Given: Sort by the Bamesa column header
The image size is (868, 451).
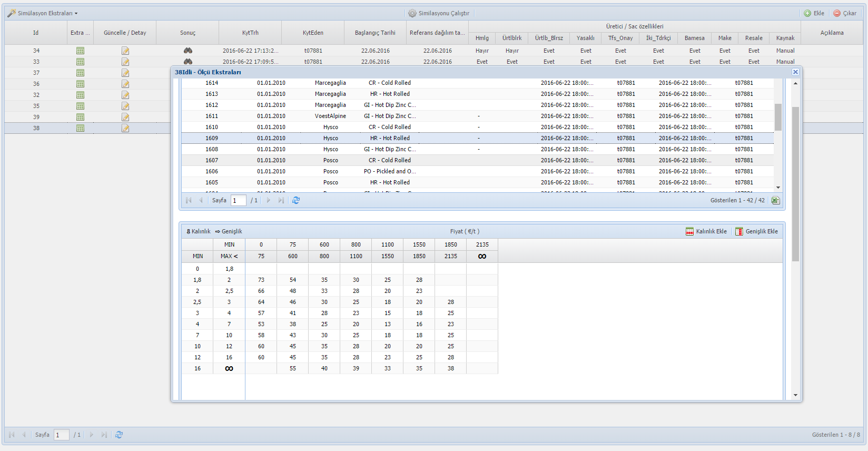Looking at the screenshot, I should pos(695,38).
